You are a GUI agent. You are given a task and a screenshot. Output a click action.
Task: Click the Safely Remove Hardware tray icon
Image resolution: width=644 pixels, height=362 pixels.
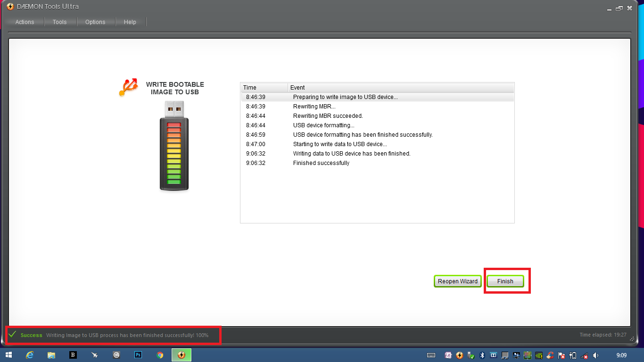(x=471, y=355)
